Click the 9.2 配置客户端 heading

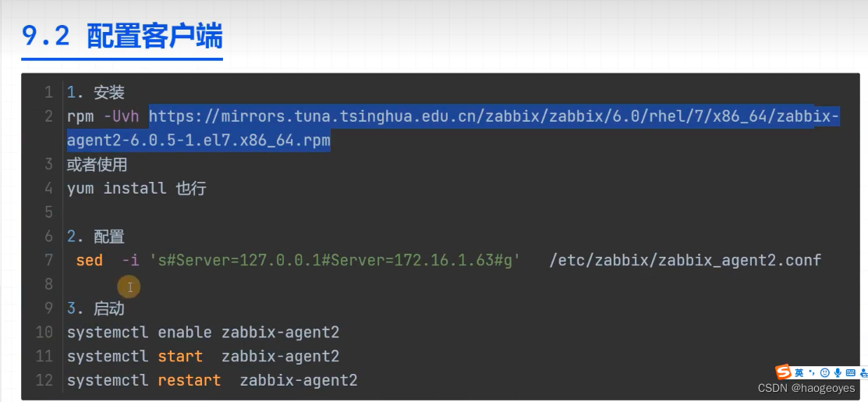(x=122, y=36)
